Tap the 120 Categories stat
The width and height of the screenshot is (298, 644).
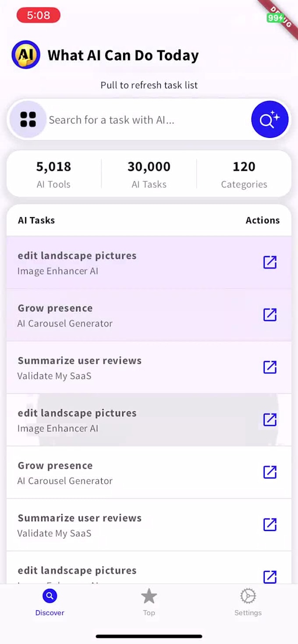click(244, 174)
